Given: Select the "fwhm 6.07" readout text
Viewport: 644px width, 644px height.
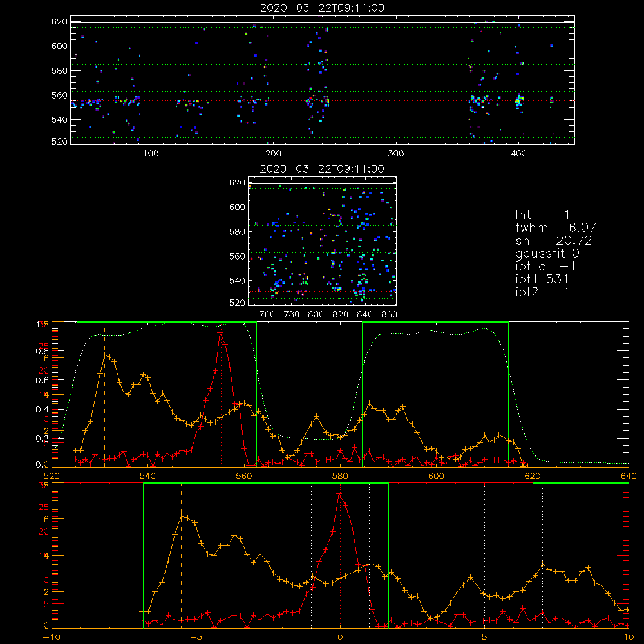Looking at the screenshot, I should [555, 227].
